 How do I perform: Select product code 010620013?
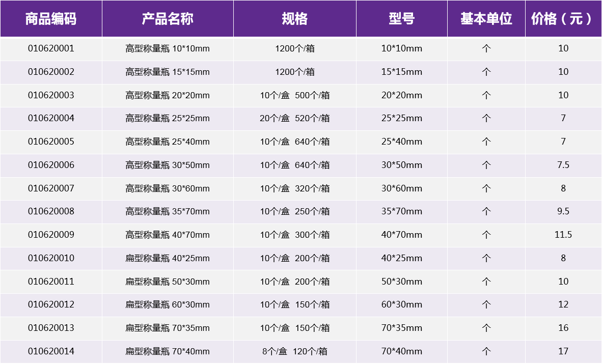pos(51,328)
